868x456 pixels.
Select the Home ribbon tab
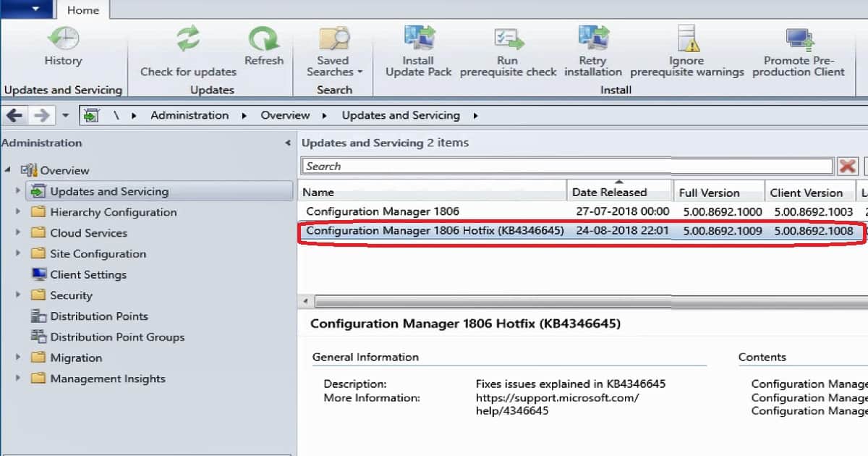coord(82,10)
